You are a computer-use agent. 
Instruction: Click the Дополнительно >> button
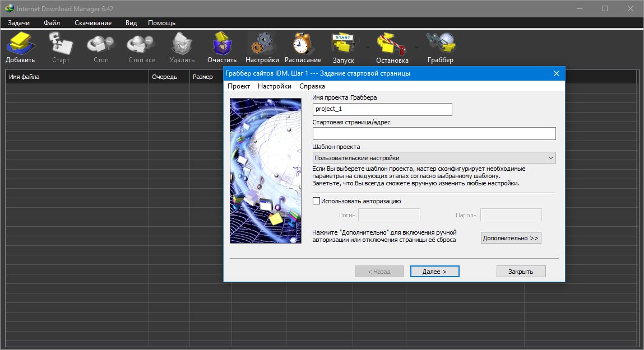tap(511, 238)
